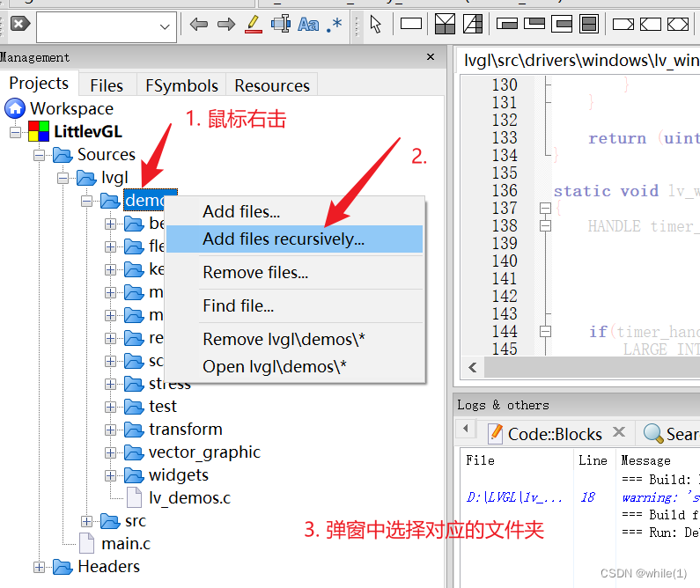This screenshot has height=588, width=700.
Task: Expand the transform folder
Action: click(x=110, y=430)
